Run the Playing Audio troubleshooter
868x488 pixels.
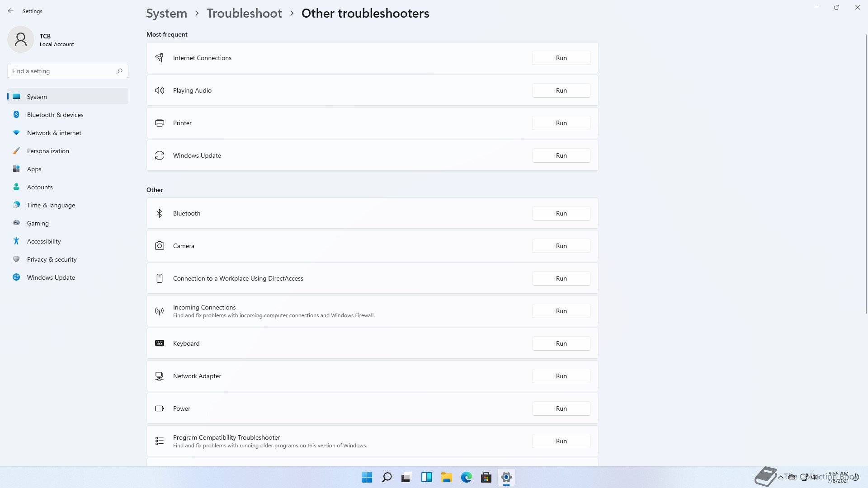(561, 90)
